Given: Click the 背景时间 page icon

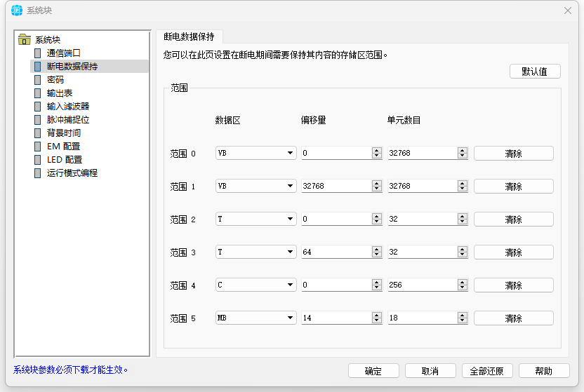Looking at the screenshot, I should click(37, 133).
